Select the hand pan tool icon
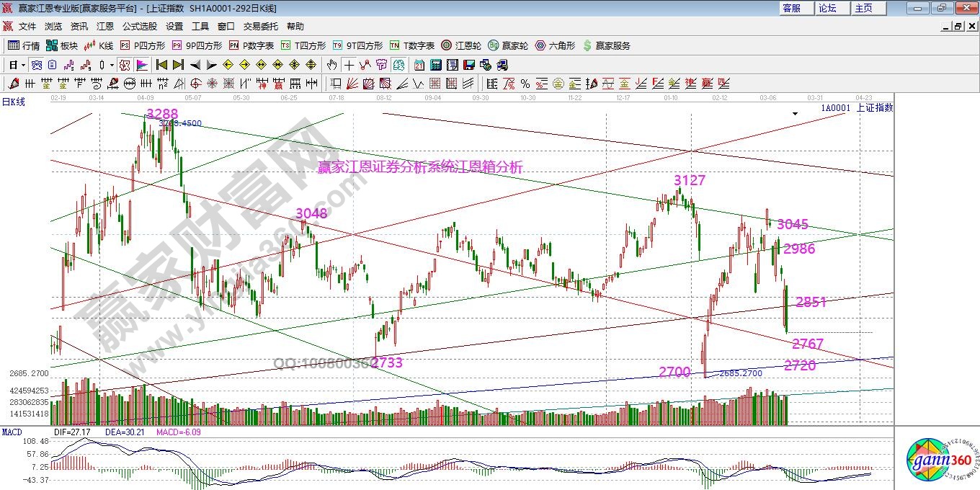 (x=331, y=65)
